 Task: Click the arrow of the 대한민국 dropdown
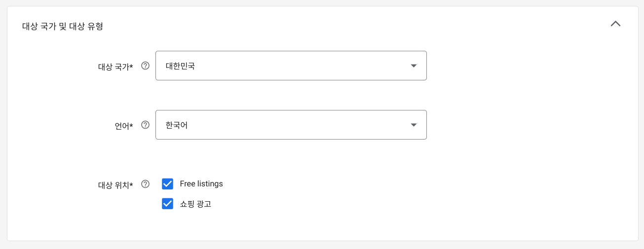pyautogui.click(x=414, y=66)
